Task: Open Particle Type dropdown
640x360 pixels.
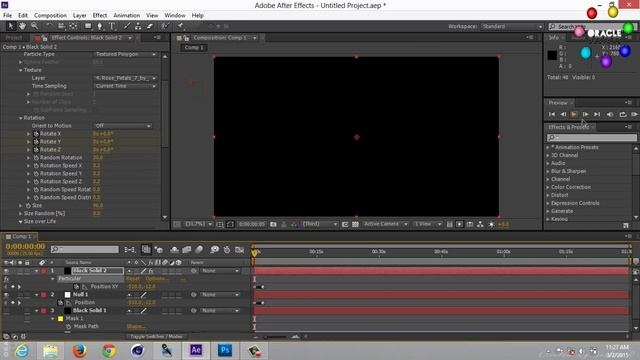Action: tap(125, 54)
